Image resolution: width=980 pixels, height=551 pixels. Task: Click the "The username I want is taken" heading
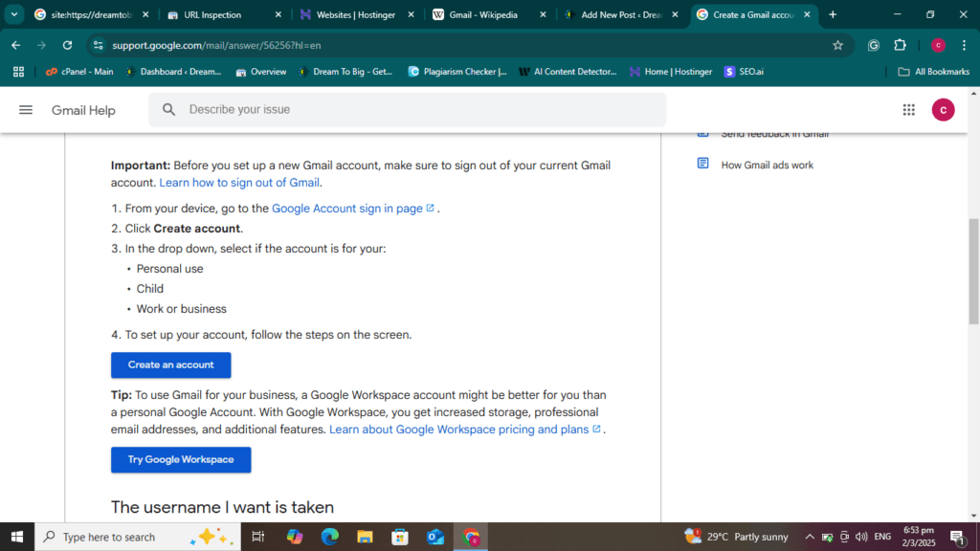tap(222, 507)
